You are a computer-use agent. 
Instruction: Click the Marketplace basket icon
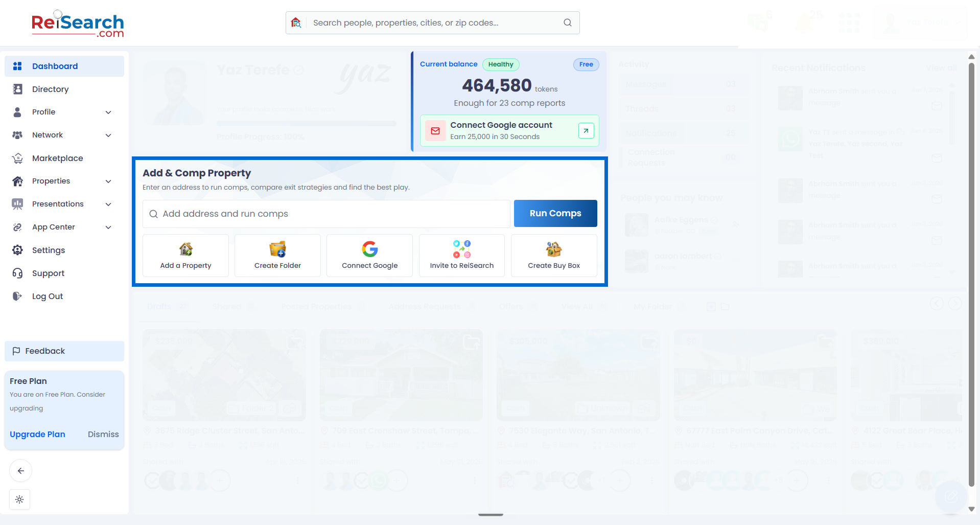tap(17, 158)
